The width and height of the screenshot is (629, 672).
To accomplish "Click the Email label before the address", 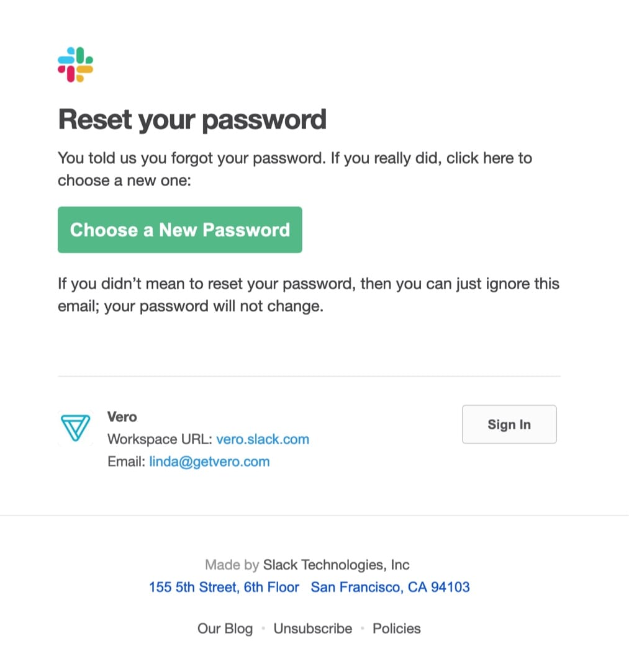I will (126, 461).
